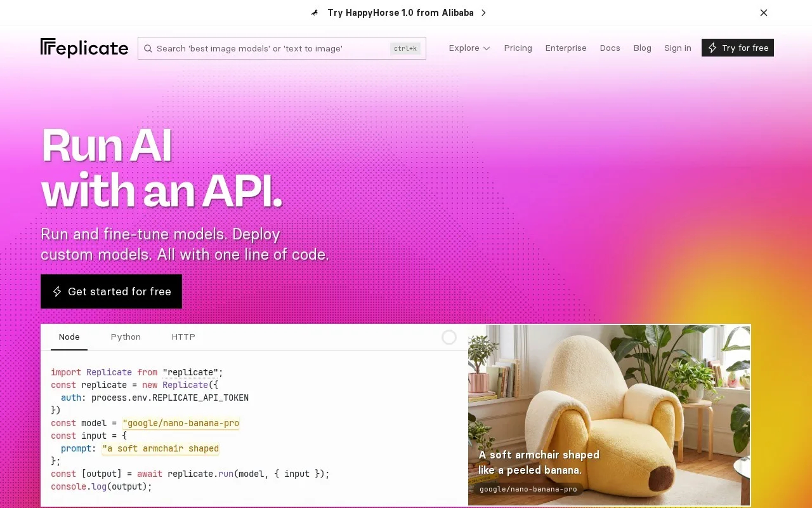Click the magnifier icon in the search bar
Screen dimensions: 812x508
[148, 48]
